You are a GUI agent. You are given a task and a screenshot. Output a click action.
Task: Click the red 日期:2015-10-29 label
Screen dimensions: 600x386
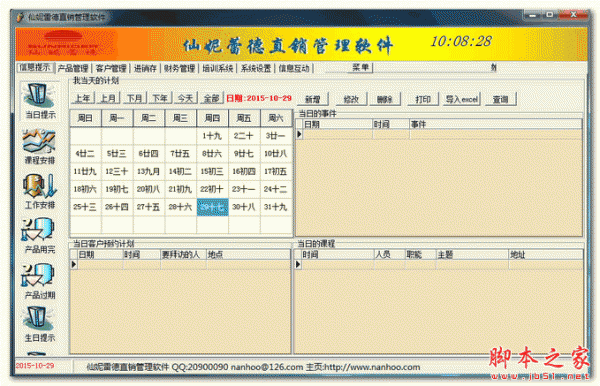(259, 98)
